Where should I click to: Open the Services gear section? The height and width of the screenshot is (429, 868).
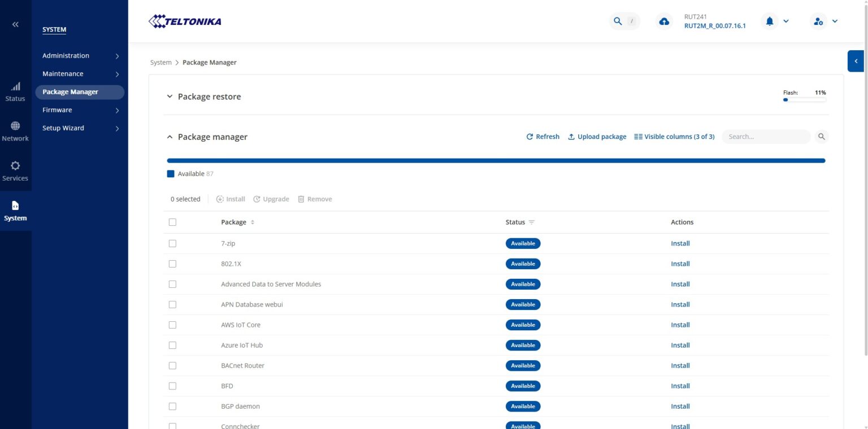[x=15, y=171]
